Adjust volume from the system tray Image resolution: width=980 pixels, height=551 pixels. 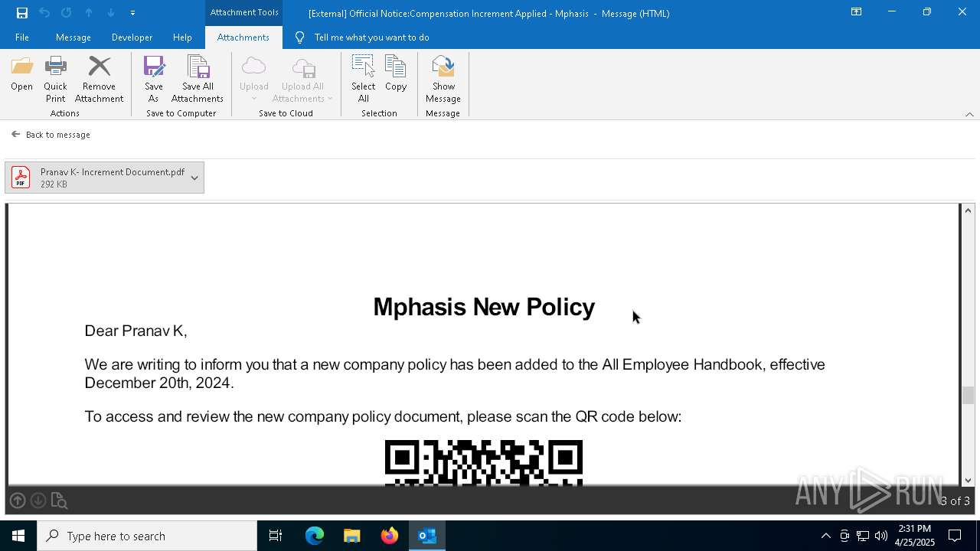pos(881,536)
